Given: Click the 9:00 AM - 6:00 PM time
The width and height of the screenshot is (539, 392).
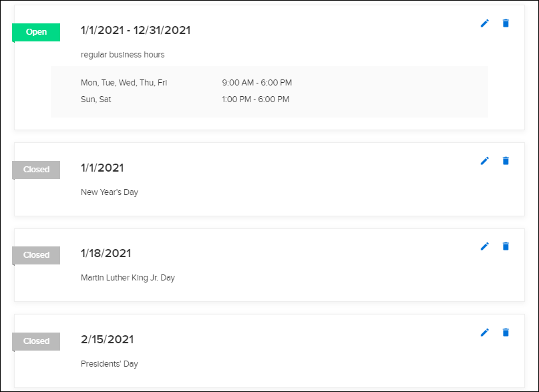Looking at the screenshot, I should pos(256,83).
